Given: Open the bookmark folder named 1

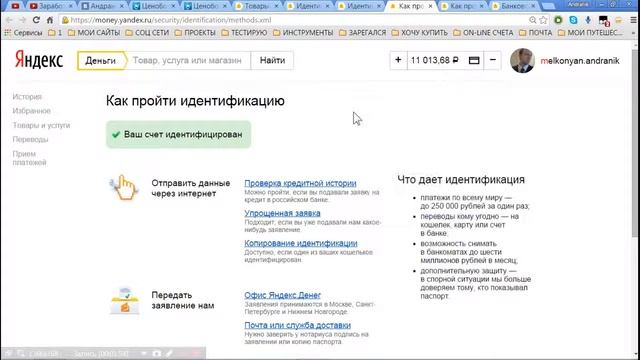Looking at the screenshot, I should [x=55, y=33].
